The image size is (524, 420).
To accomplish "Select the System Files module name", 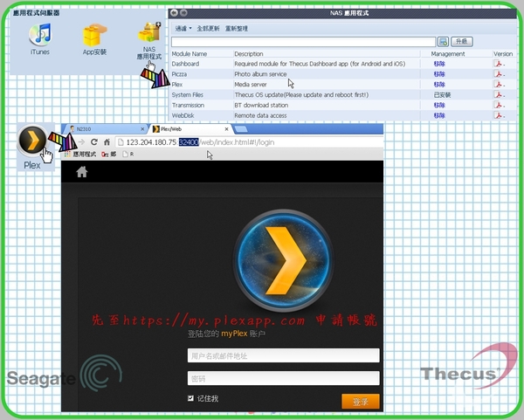I will point(188,95).
